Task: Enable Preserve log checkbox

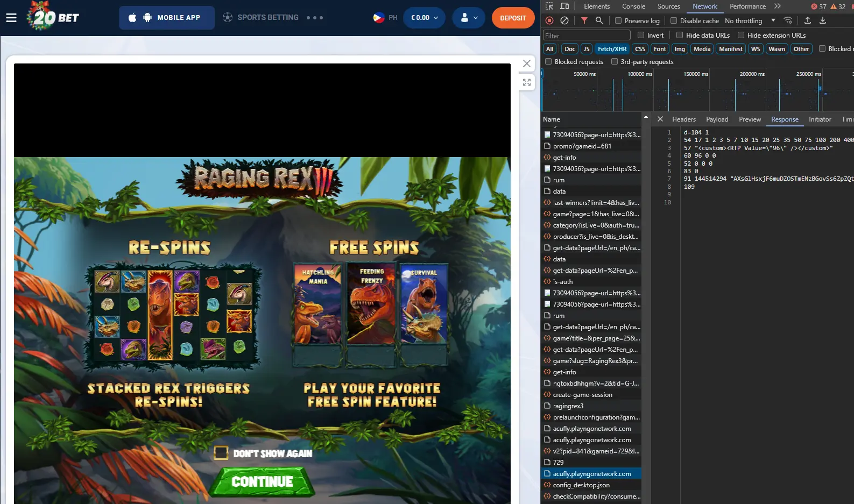Action: point(618,20)
